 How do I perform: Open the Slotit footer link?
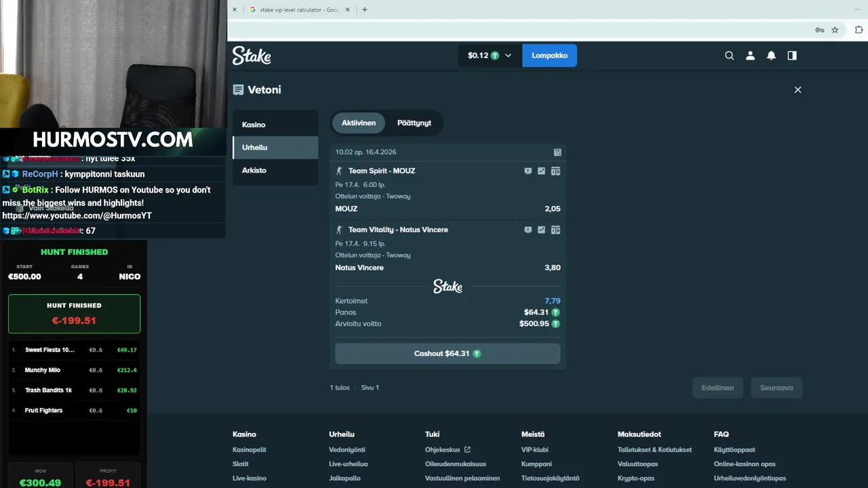coord(241,464)
